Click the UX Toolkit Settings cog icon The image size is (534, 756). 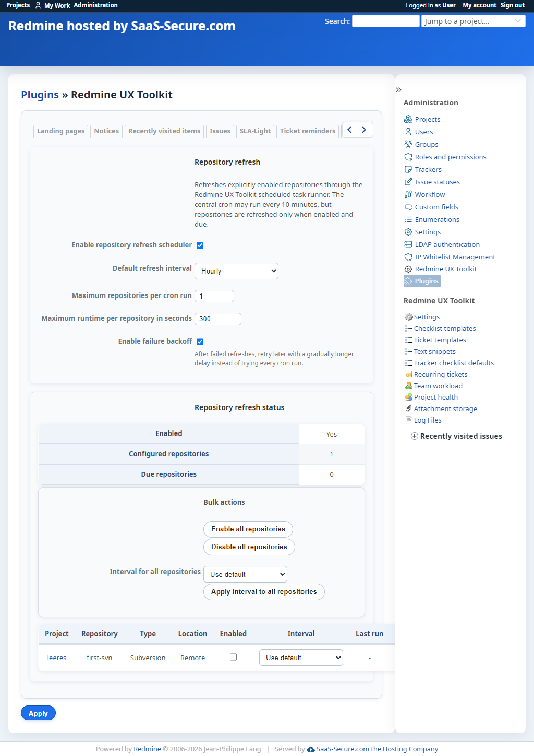(x=409, y=317)
